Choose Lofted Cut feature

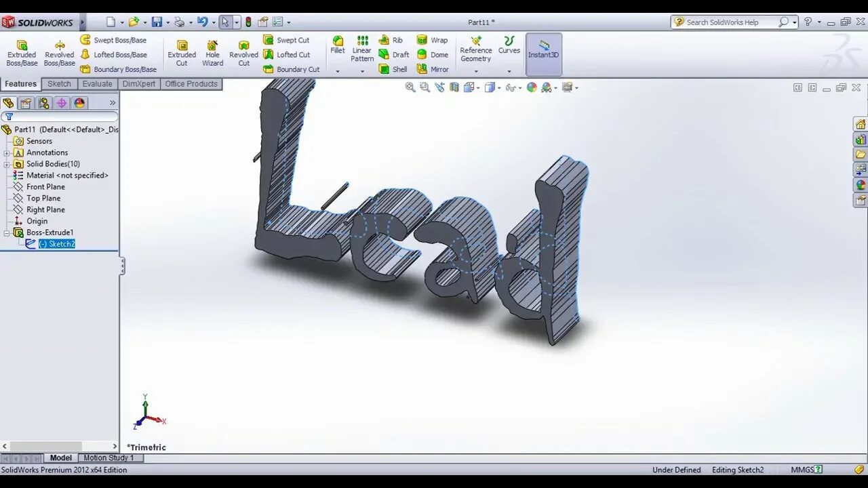286,55
